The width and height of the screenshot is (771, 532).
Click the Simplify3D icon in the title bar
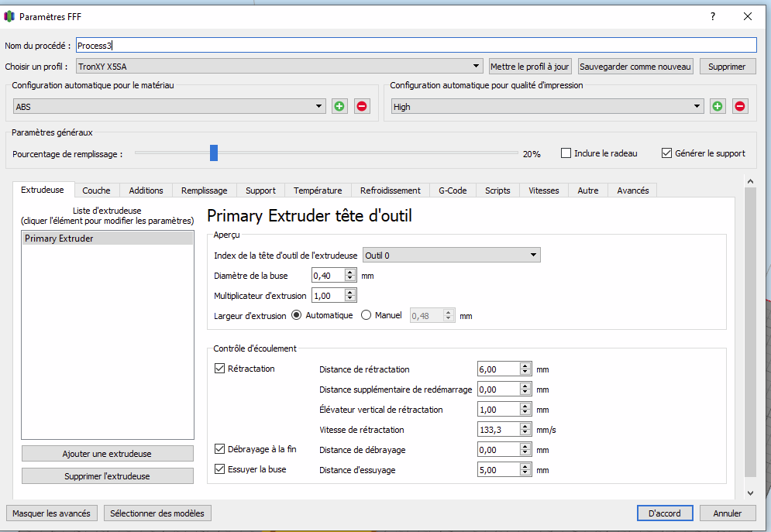tap(9, 16)
